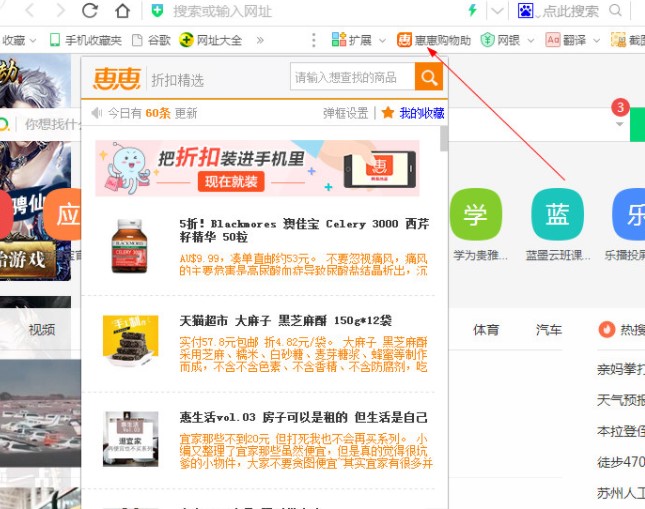Expand the 扩展 dropdown arrow
The width and height of the screenshot is (645, 509).
tap(383, 40)
